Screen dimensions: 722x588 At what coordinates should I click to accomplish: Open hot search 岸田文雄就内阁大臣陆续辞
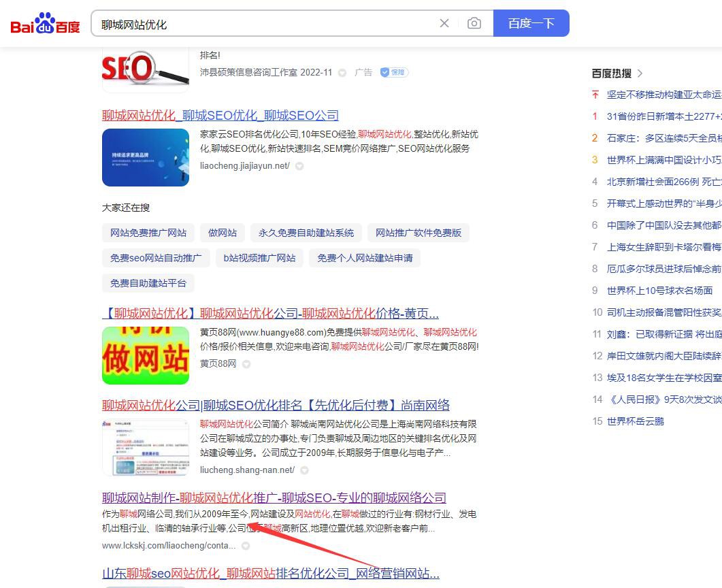(664, 356)
